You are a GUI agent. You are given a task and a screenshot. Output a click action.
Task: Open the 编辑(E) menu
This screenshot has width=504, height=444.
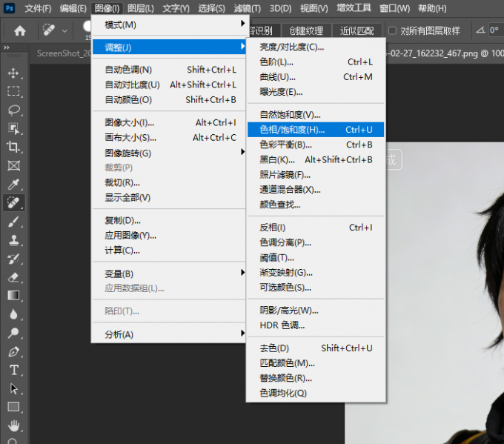click(73, 8)
